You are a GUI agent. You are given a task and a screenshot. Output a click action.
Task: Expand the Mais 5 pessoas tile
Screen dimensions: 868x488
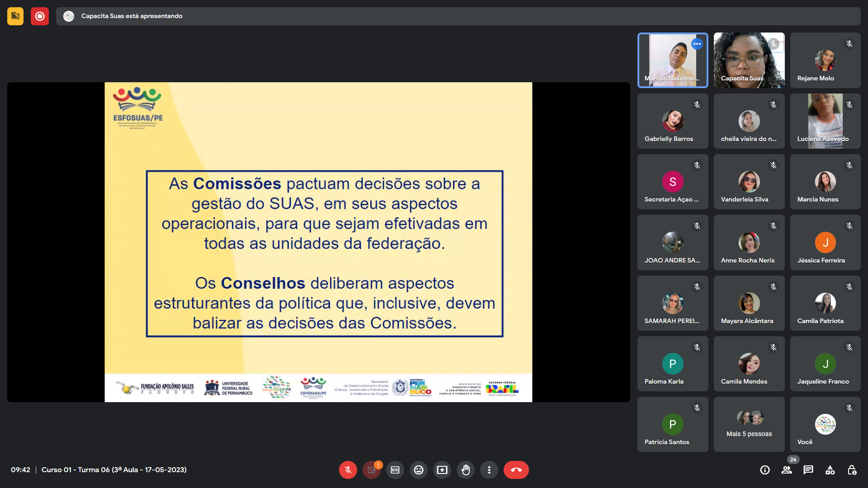point(749,424)
